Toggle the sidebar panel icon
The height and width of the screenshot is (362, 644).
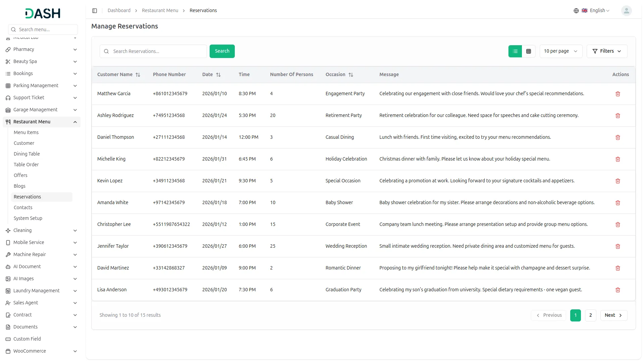point(95,11)
